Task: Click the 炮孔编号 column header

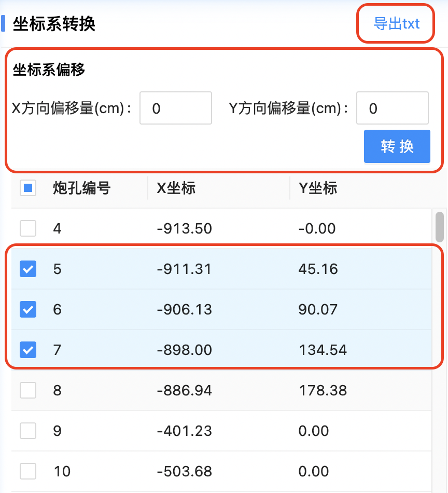Action: click(81, 188)
